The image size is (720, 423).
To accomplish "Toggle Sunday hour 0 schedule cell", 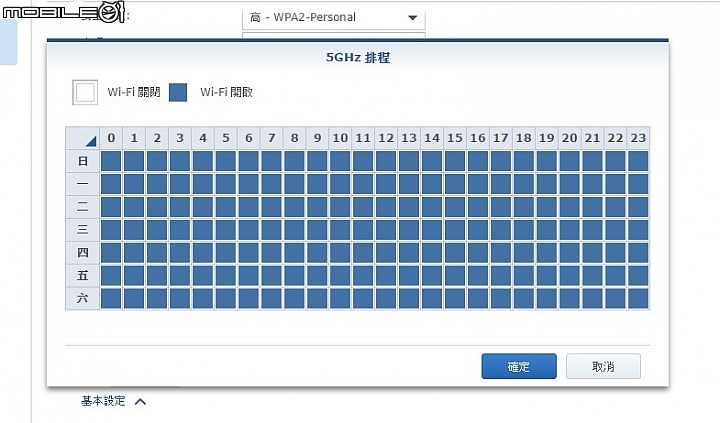I will [111, 161].
